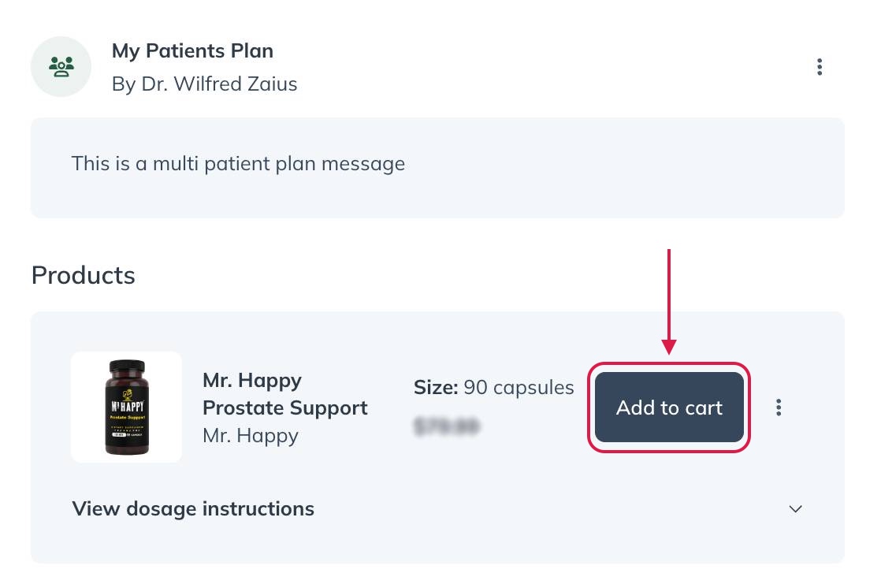881x588 pixels.
Task: Click the blurred product price
Action: [447, 426]
